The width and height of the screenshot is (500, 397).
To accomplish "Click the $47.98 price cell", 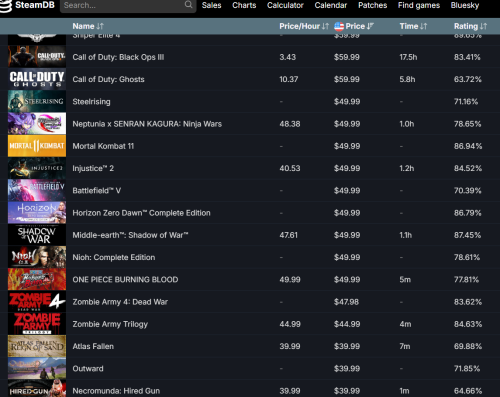I will [346, 302].
